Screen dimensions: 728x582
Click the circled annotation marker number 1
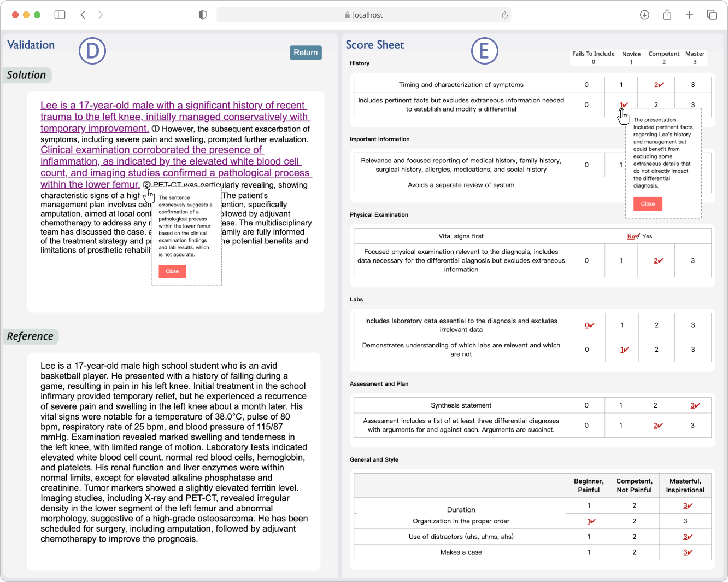[155, 129]
